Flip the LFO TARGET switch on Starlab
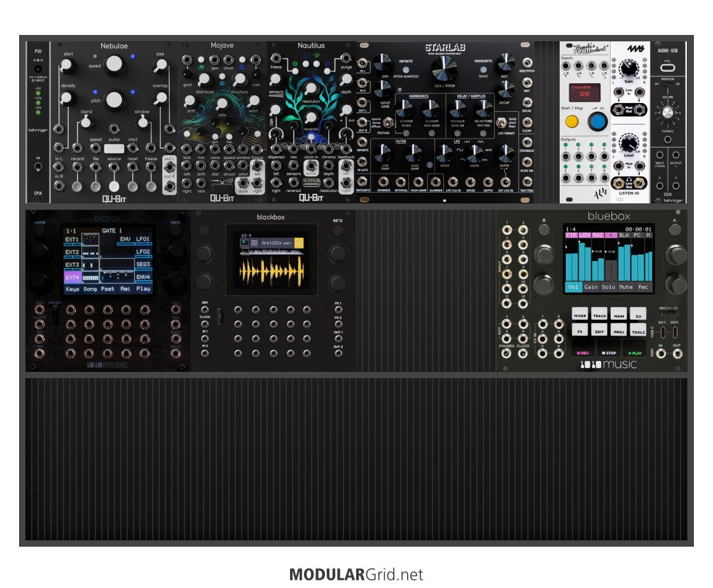The width and height of the screenshot is (713, 588). click(501, 123)
